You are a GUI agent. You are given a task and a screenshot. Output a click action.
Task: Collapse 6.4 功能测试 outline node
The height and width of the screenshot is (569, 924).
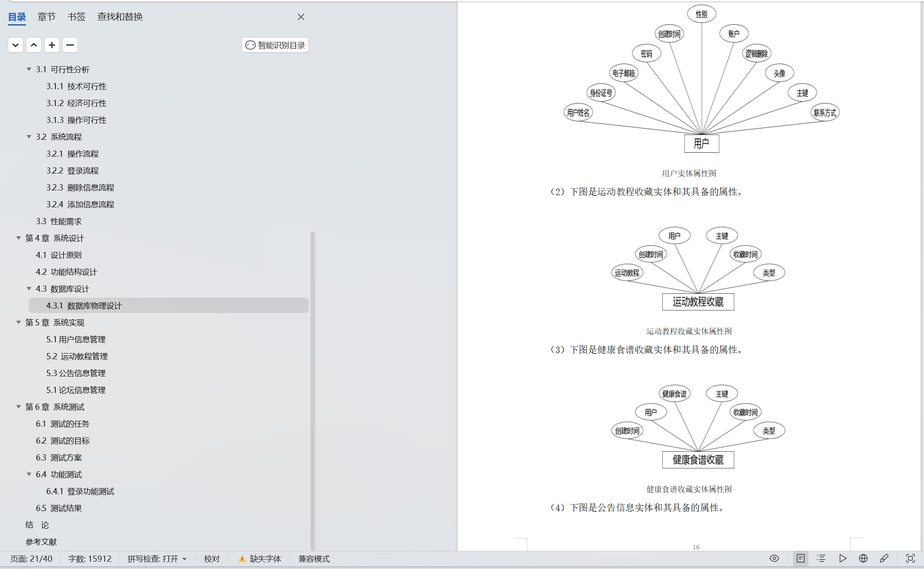pos(29,474)
